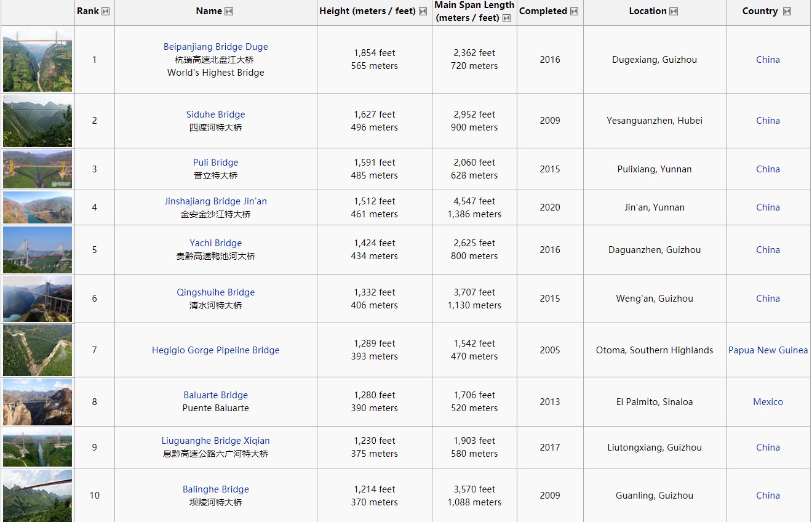The width and height of the screenshot is (812, 522).
Task: Select 'Otoma, Southern Highlands' location cell
Action: pyautogui.click(x=655, y=350)
